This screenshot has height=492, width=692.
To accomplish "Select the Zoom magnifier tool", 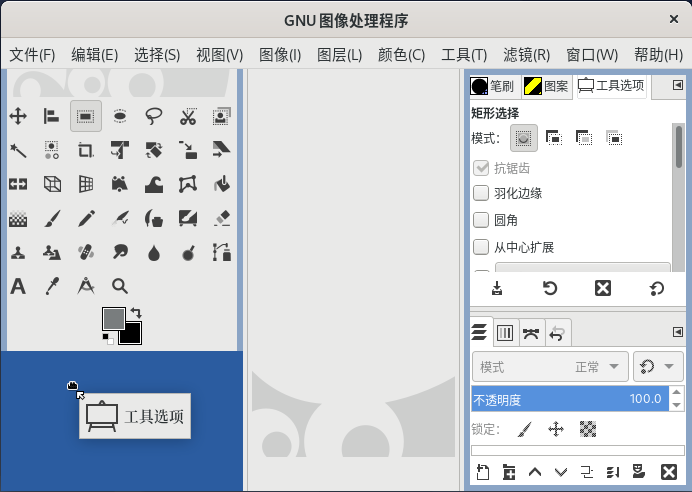I will [x=120, y=286].
